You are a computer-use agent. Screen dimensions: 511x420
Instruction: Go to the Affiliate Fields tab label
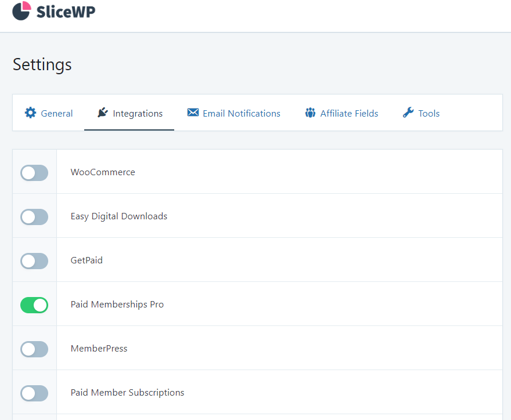coord(349,114)
